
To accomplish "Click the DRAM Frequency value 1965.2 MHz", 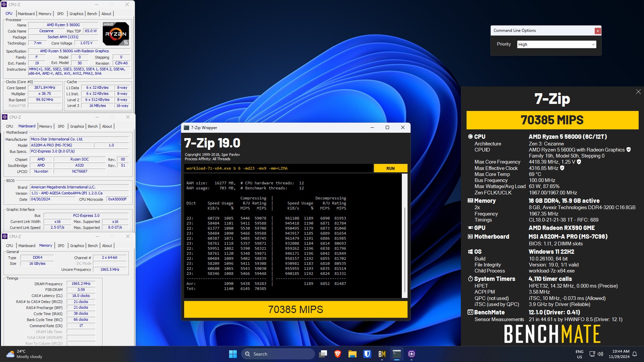I will tap(81, 284).
